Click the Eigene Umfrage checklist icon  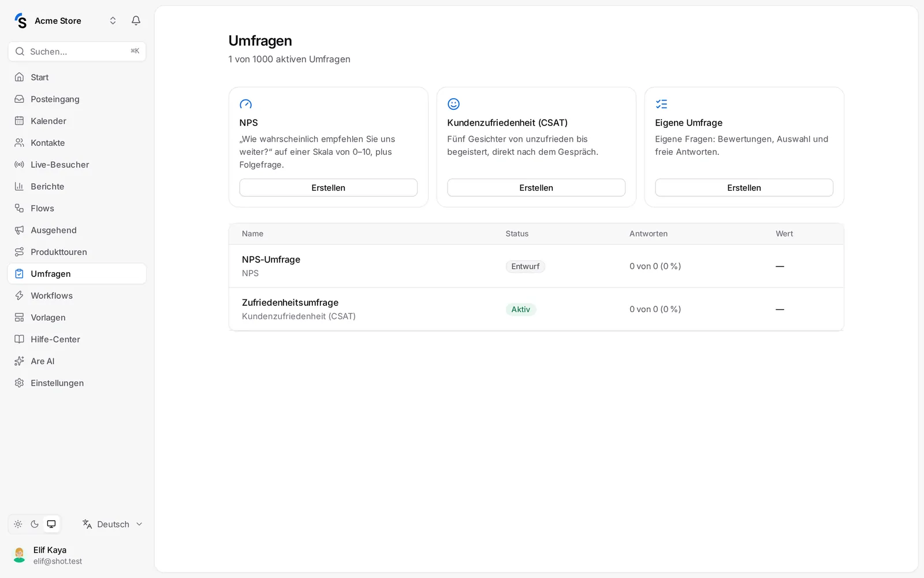click(x=662, y=104)
